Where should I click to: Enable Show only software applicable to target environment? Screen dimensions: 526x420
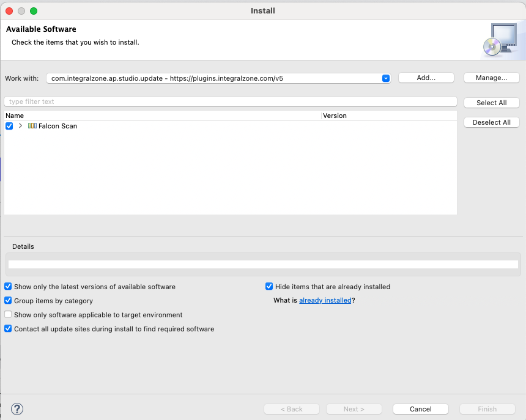point(8,314)
